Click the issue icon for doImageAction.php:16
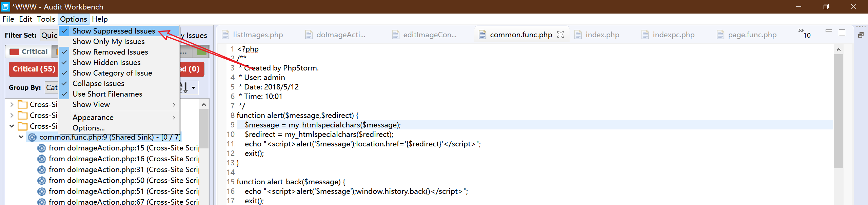 coord(42,159)
